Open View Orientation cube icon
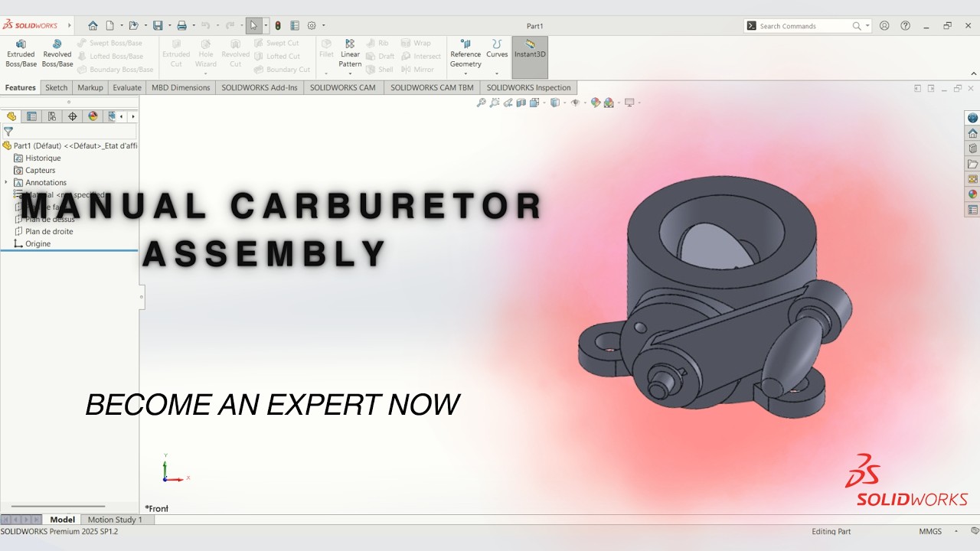Screen dimensions: 980x551 pyautogui.click(x=534, y=103)
